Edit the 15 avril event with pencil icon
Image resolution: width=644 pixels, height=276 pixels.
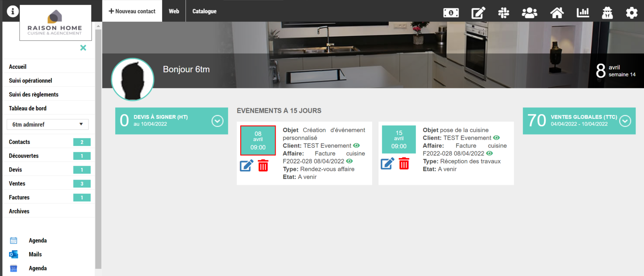click(x=387, y=163)
